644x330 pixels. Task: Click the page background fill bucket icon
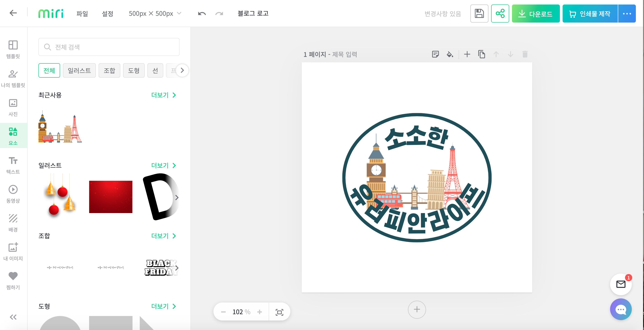coord(450,54)
